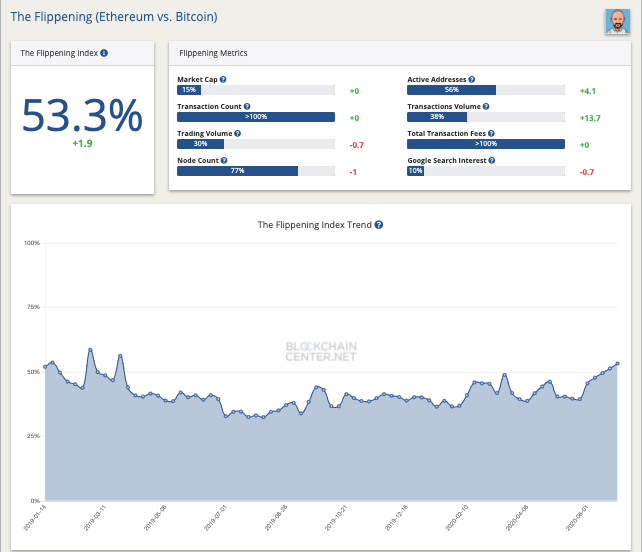Click the Node Count question mark icon

tap(224, 160)
